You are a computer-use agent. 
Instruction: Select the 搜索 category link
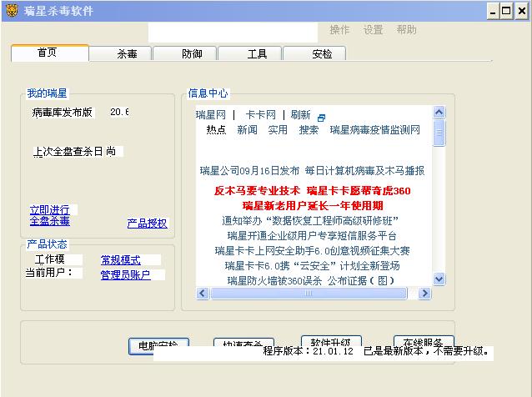click(x=309, y=129)
